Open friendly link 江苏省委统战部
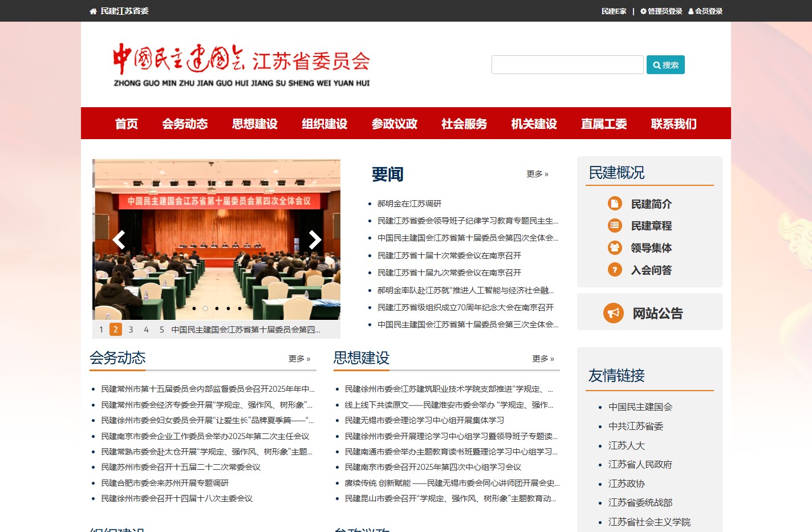Image resolution: width=812 pixels, height=532 pixels. (640, 503)
